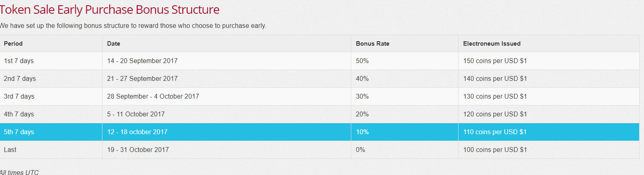Select the '2nd 7 days' period cell

51,79
